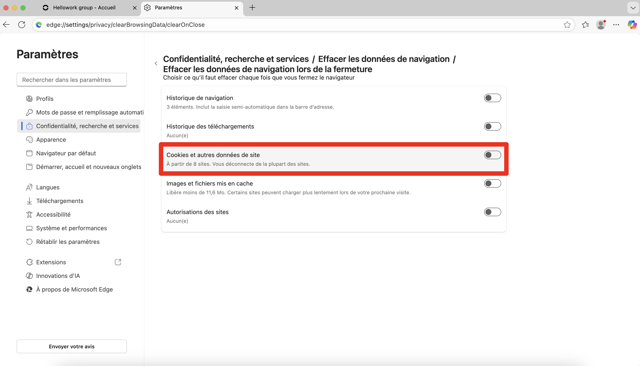Toggle Cookies et autres données de site

[x=492, y=155]
